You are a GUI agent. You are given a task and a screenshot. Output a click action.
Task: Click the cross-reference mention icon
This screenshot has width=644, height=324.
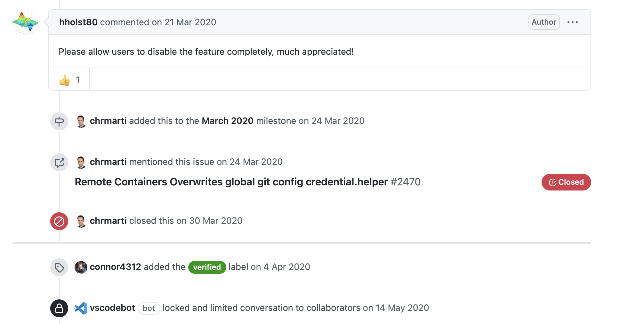click(59, 162)
